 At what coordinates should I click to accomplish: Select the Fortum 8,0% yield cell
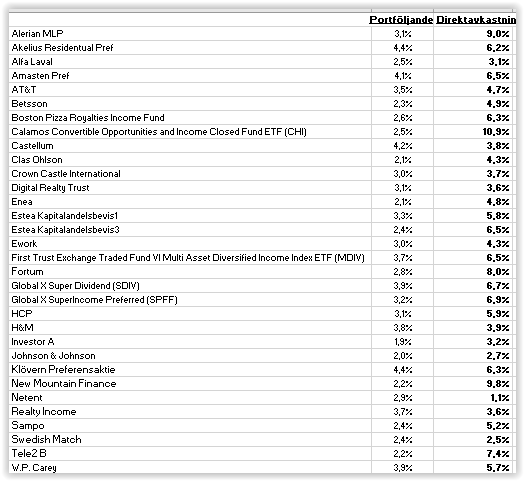475,272
